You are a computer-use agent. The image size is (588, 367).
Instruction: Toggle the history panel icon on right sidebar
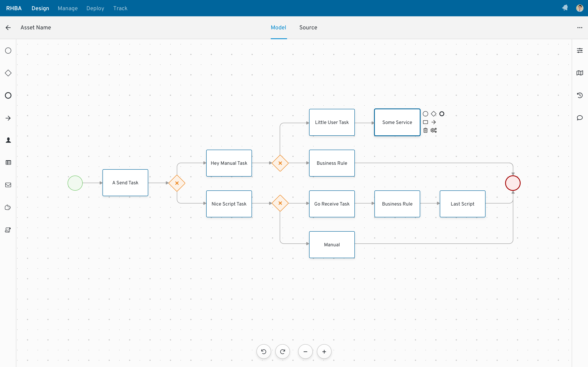[580, 95]
